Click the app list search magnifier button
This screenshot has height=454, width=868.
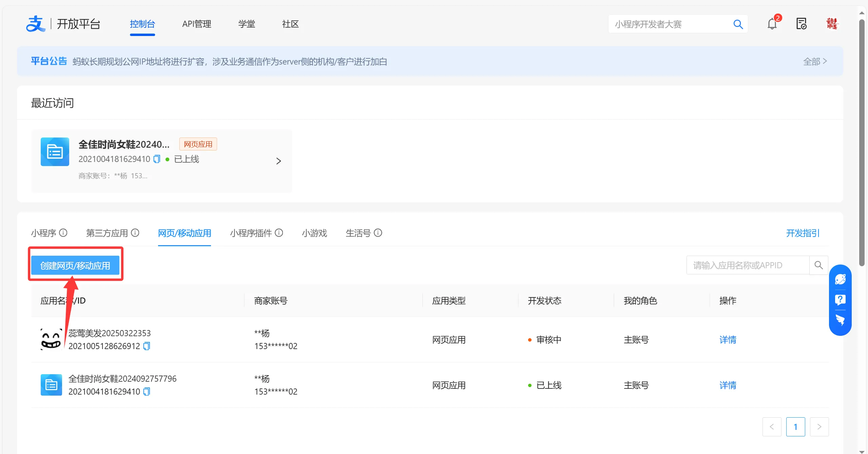tap(818, 265)
